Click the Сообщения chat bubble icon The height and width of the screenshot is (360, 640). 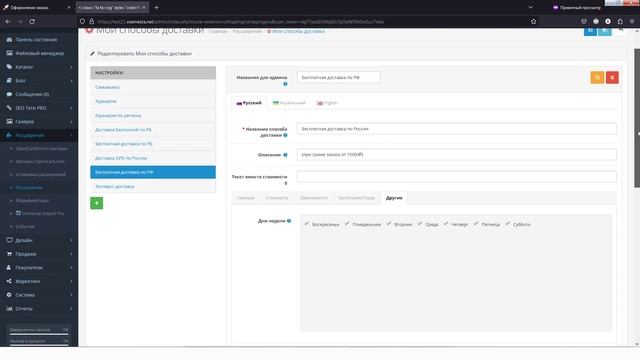coord(9,94)
